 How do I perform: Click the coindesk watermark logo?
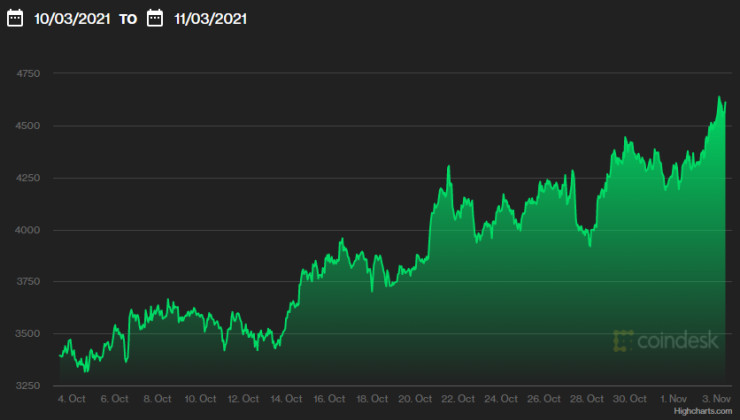[662, 341]
